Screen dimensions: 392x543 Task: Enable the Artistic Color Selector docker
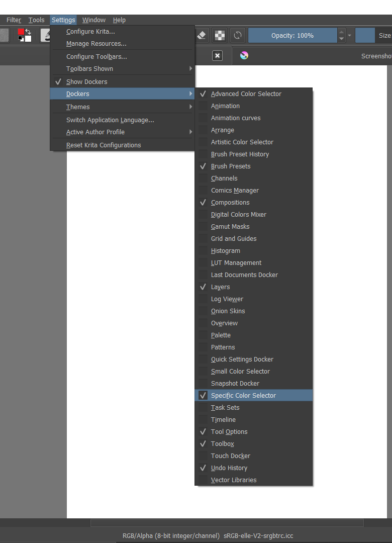[253, 142]
